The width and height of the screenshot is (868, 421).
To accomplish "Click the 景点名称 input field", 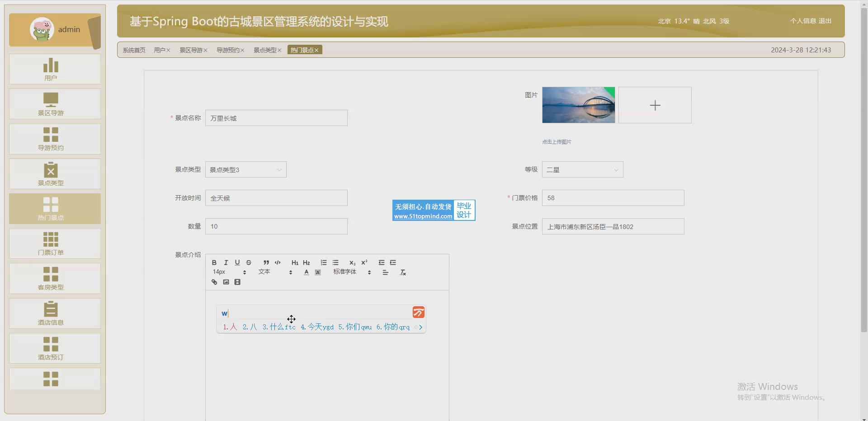I will [x=276, y=118].
